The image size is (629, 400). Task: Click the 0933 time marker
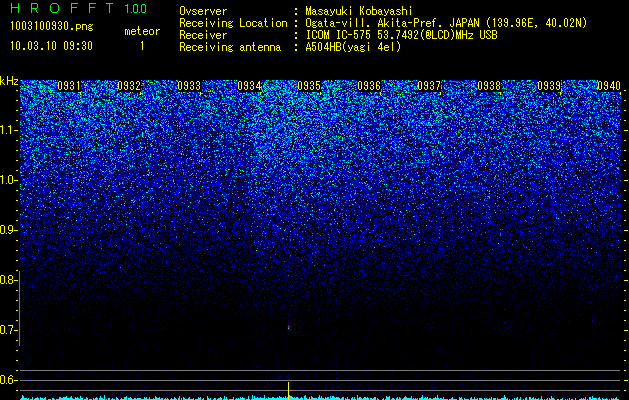(x=189, y=86)
